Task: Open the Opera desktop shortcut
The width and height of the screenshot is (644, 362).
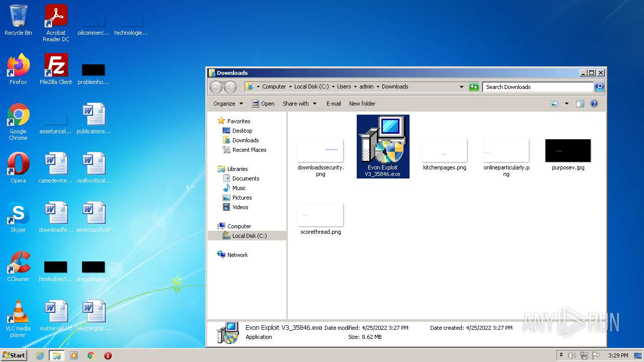Action: click(x=18, y=168)
